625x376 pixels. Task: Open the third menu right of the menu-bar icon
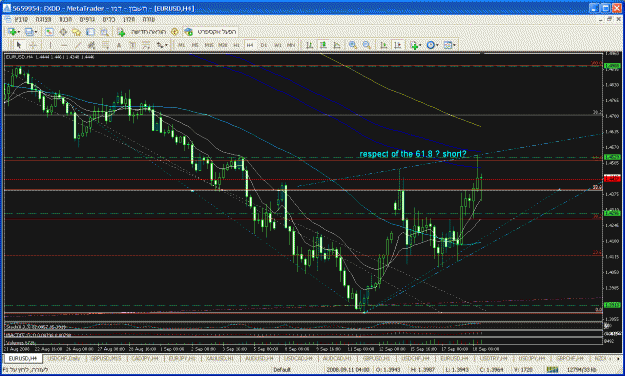point(65,19)
